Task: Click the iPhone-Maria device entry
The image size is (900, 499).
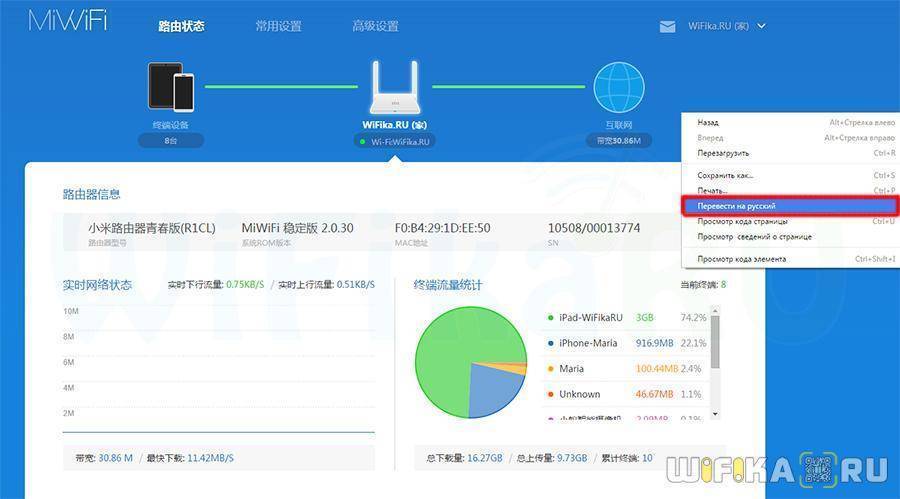Action: click(x=588, y=344)
